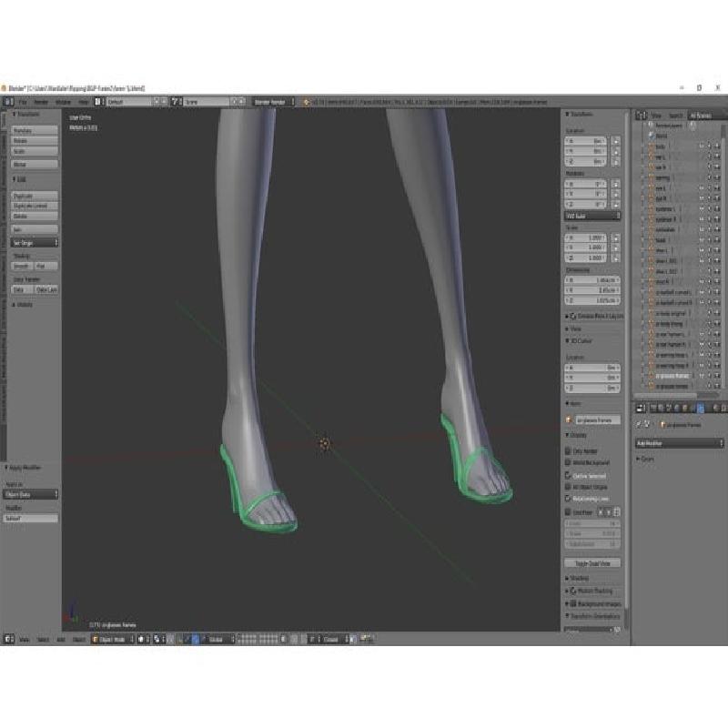728x728 pixels.
Task: Expand the Background Images panel
Action: (x=593, y=603)
